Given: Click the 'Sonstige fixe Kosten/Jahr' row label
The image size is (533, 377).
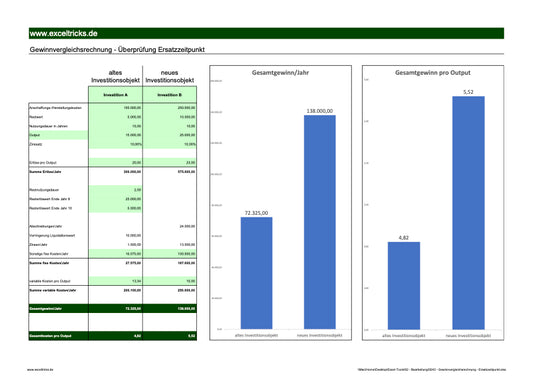Looking at the screenshot, I should 49,254.
